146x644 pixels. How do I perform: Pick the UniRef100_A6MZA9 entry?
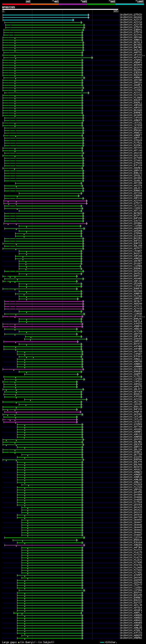click(131, 304)
